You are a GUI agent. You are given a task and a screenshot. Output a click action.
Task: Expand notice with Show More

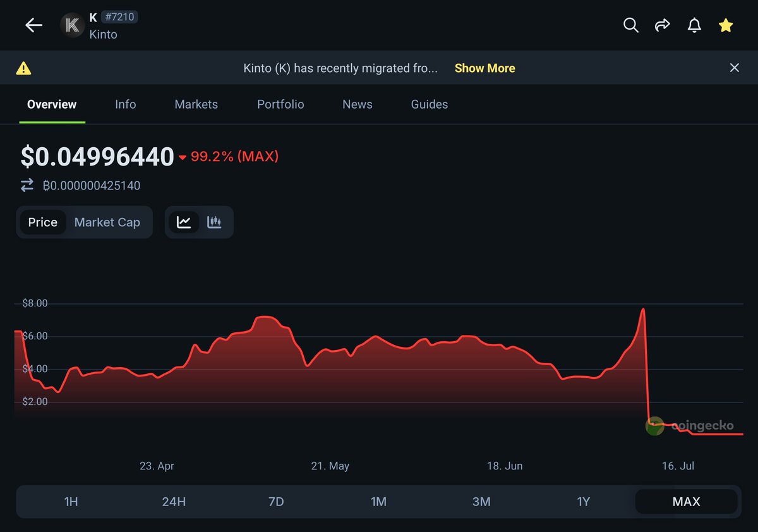click(x=484, y=68)
